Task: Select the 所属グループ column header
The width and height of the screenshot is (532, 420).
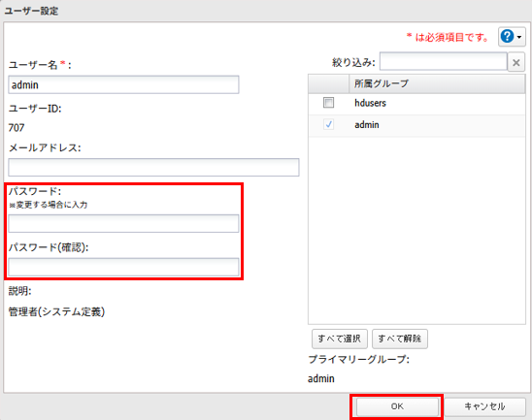Action: coord(437,83)
